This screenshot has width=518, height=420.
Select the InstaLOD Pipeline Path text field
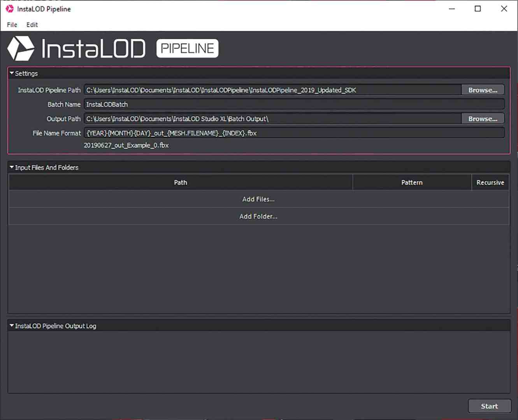(272, 90)
